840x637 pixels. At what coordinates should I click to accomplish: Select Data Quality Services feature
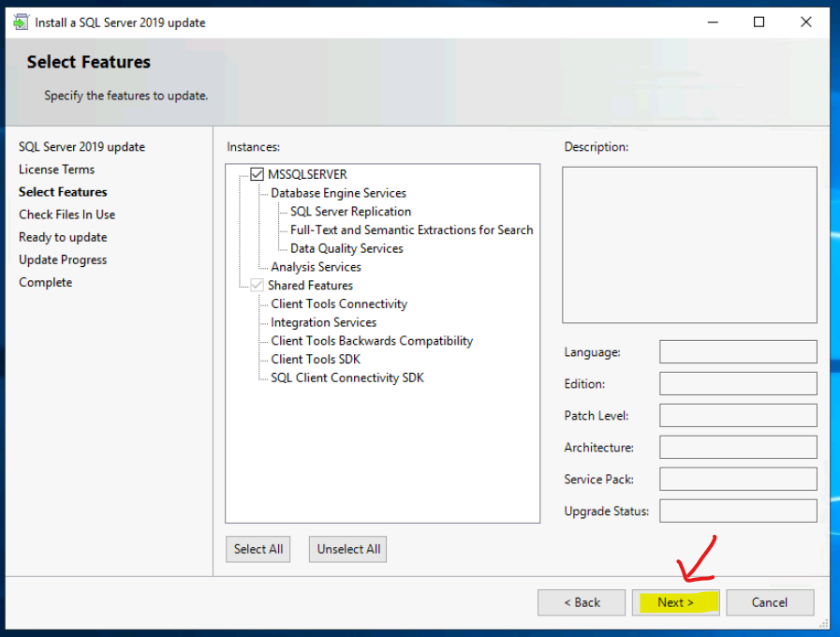346,248
